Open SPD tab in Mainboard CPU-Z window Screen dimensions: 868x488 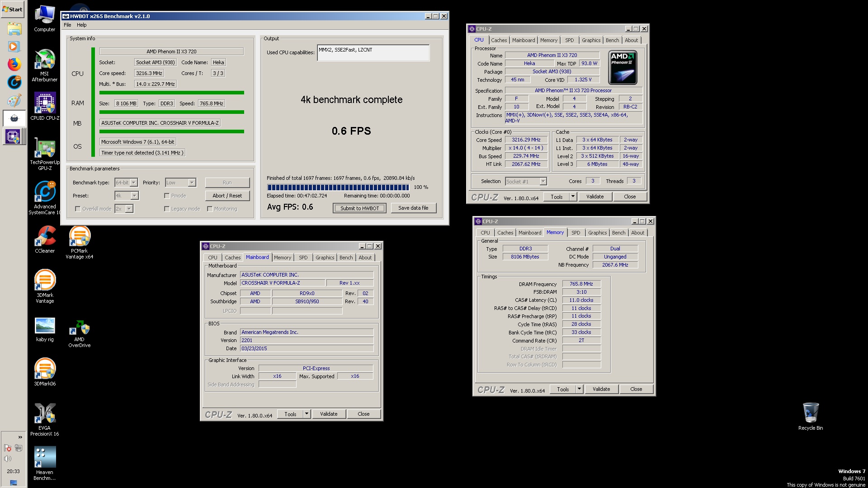point(303,258)
